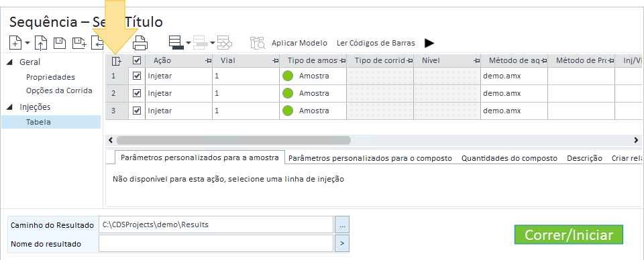Click the Vial cell in row 2
Screen dimensions: 644x260
tap(246, 94)
